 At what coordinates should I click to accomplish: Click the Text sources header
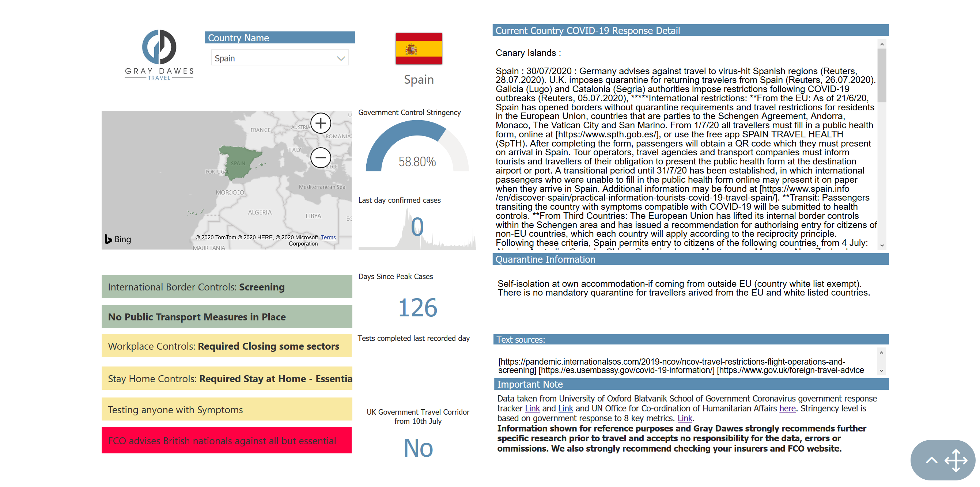point(691,339)
